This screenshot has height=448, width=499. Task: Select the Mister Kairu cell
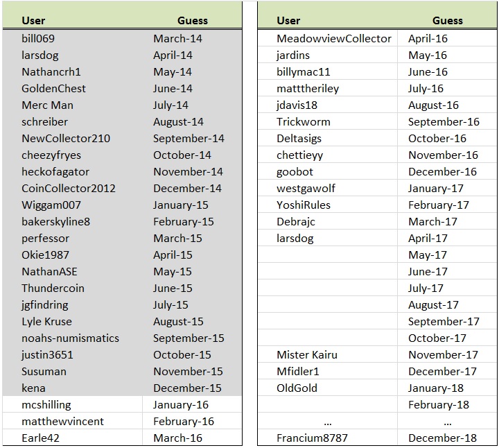tap(327, 354)
